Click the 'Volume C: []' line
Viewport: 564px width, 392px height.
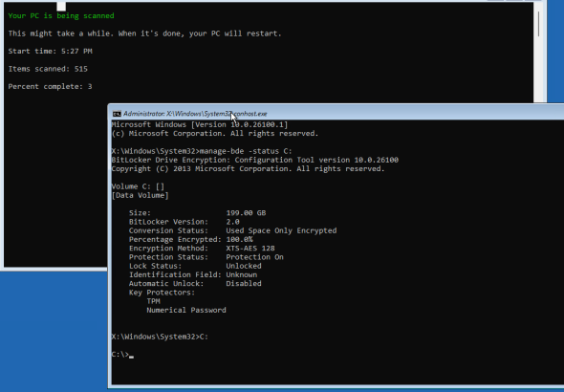(138, 186)
